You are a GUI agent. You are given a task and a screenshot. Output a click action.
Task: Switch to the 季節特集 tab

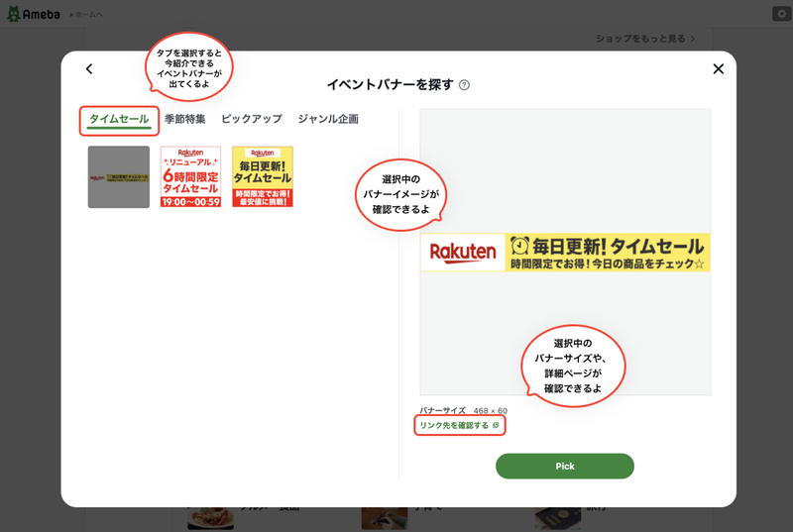click(185, 119)
